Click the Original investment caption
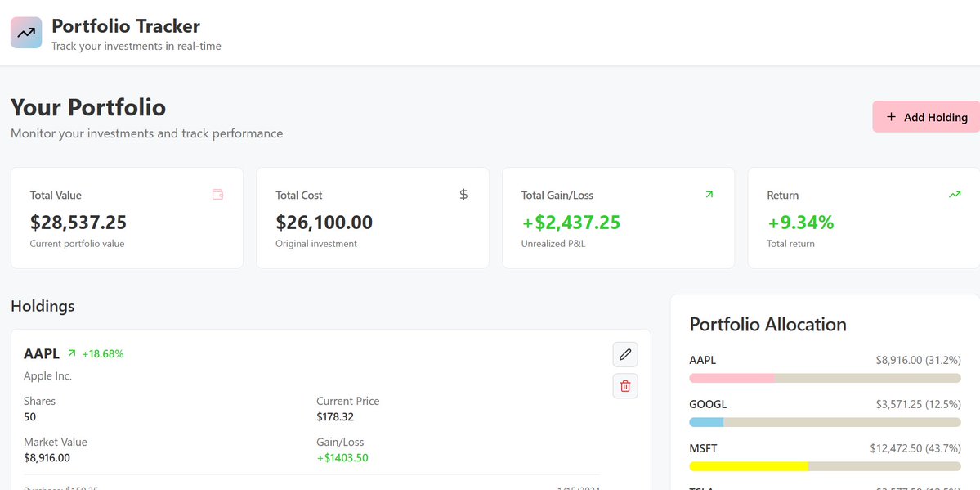Image resolution: width=980 pixels, height=490 pixels. 316,244
